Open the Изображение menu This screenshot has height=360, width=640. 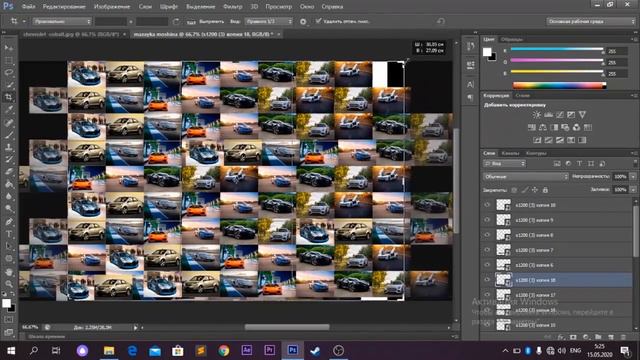click(x=112, y=7)
